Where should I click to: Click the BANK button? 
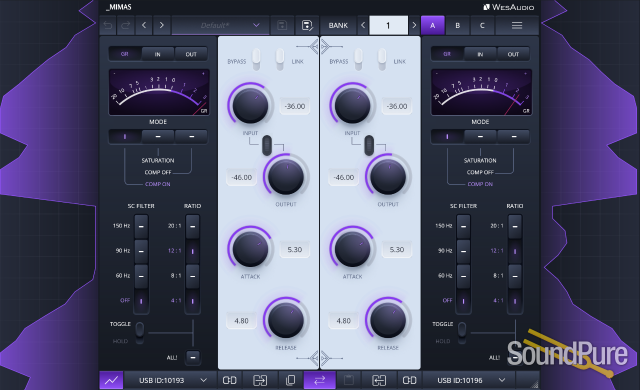338,25
